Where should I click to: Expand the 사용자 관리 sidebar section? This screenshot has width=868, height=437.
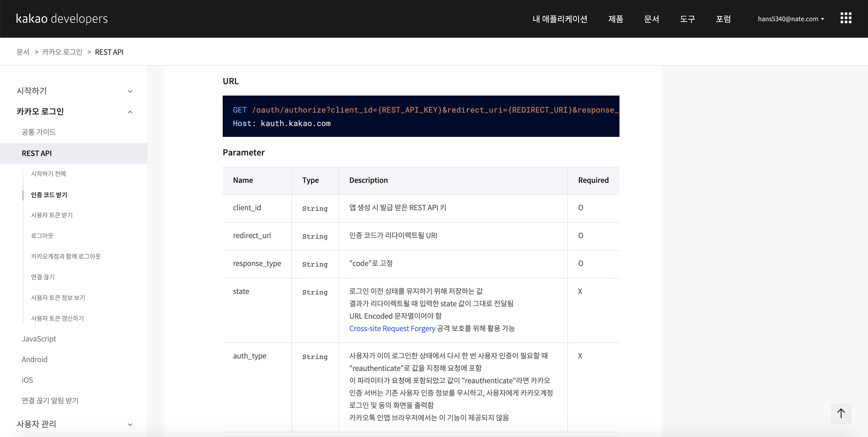coord(74,424)
